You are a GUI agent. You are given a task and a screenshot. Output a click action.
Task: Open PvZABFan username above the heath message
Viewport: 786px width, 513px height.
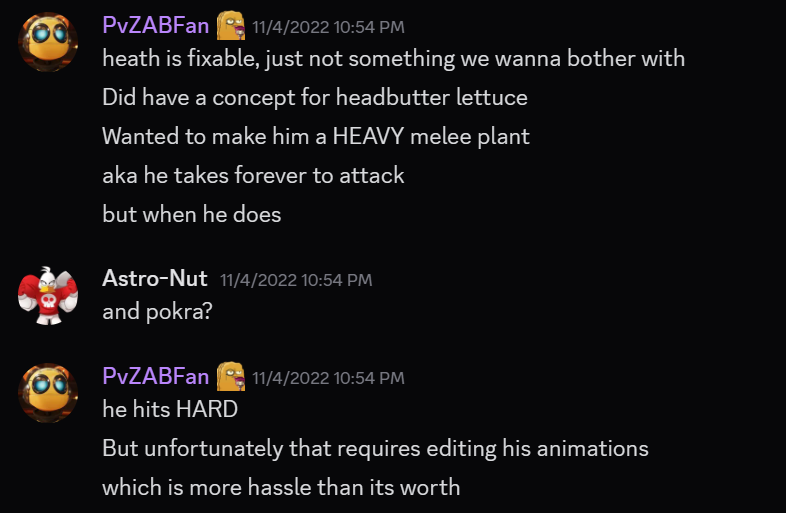pyautogui.click(x=155, y=26)
